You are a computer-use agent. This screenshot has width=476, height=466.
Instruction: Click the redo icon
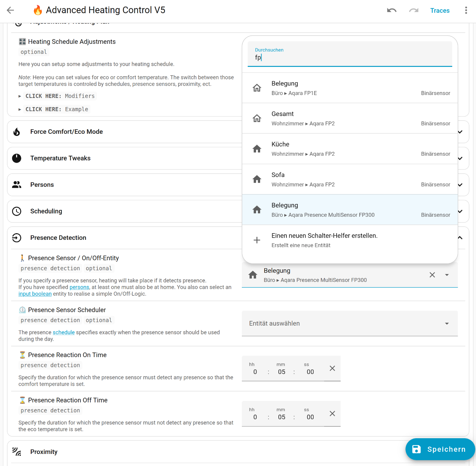(x=414, y=10)
